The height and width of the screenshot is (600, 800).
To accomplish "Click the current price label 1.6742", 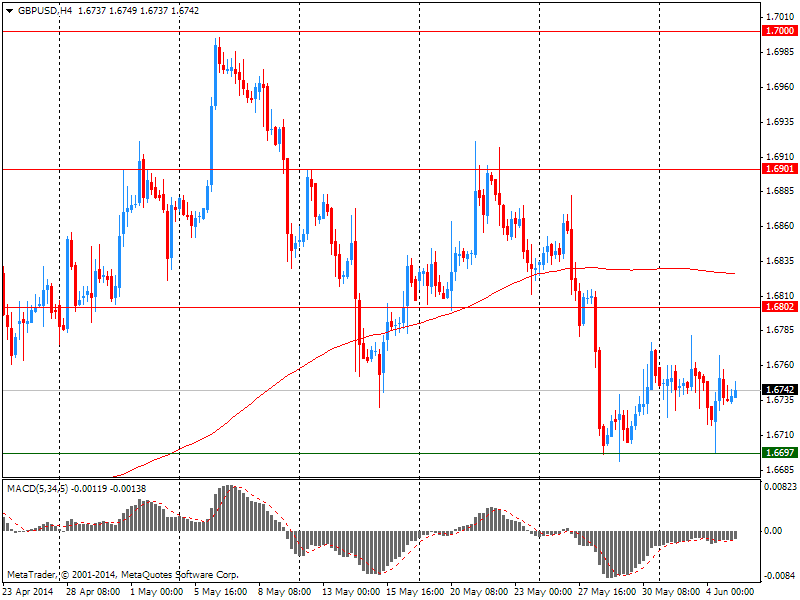I will tap(780, 390).
